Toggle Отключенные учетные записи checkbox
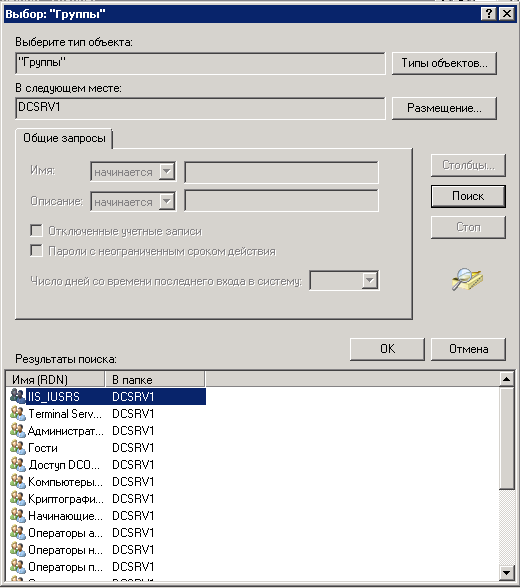 pyautogui.click(x=36, y=231)
